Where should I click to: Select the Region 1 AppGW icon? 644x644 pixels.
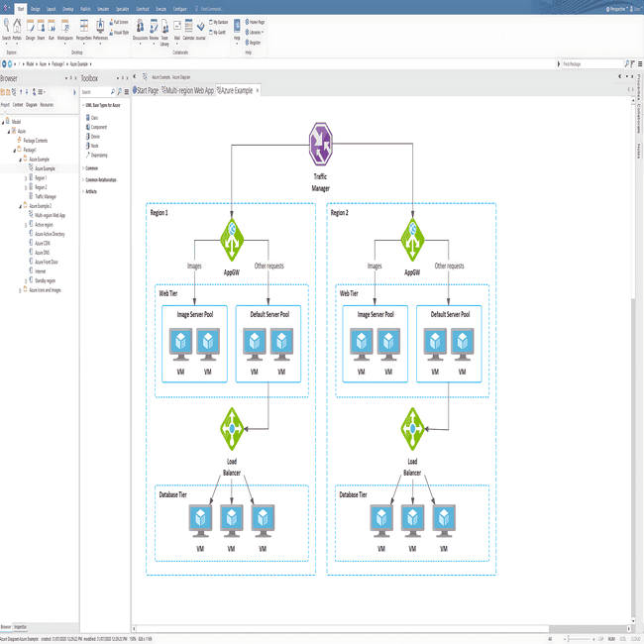[x=232, y=240]
